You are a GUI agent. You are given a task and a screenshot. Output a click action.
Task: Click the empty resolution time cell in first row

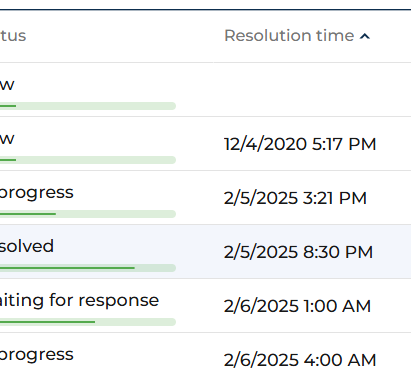coord(312,90)
